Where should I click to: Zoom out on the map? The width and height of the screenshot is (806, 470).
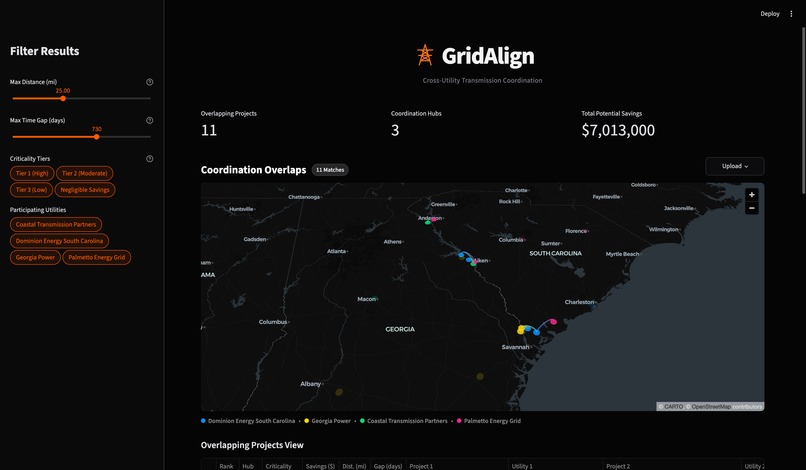[x=752, y=208]
